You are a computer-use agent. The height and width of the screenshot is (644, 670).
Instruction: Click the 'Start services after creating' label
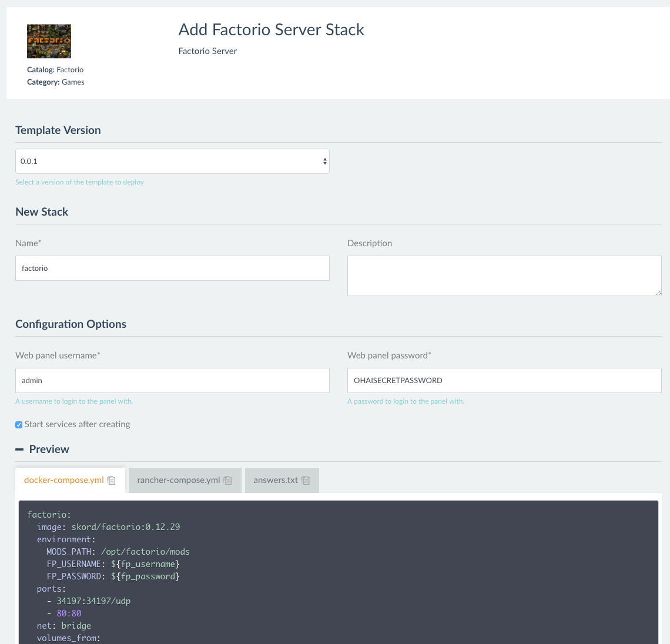pos(77,424)
